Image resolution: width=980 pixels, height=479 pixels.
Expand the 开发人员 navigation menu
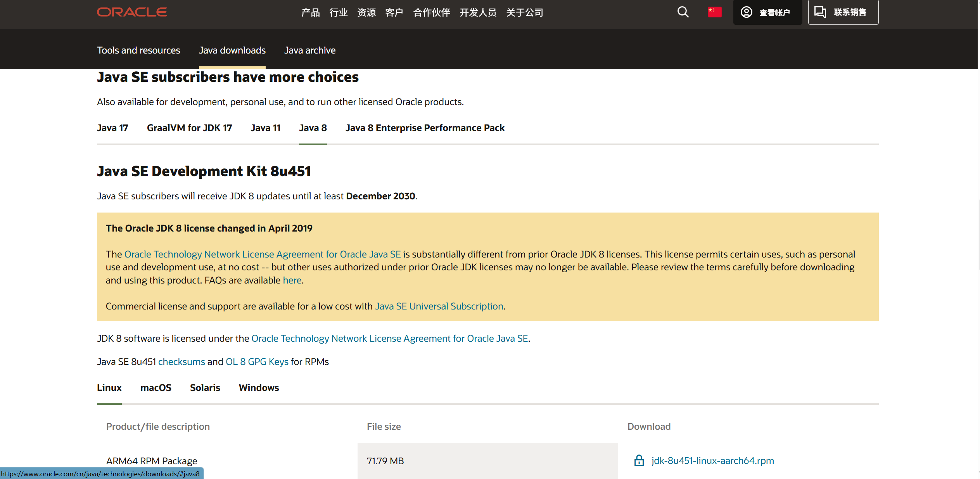click(x=478, y=12)
